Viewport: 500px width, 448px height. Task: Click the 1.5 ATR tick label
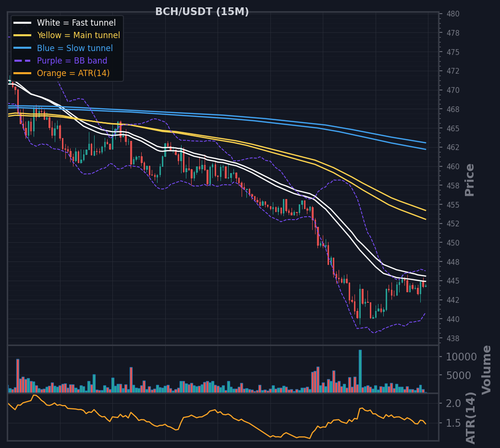[453, 423]
